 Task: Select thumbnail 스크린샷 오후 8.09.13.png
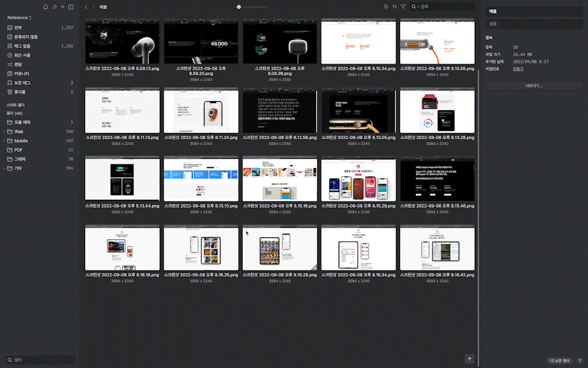pyautogui.click(x=123, y=41)
